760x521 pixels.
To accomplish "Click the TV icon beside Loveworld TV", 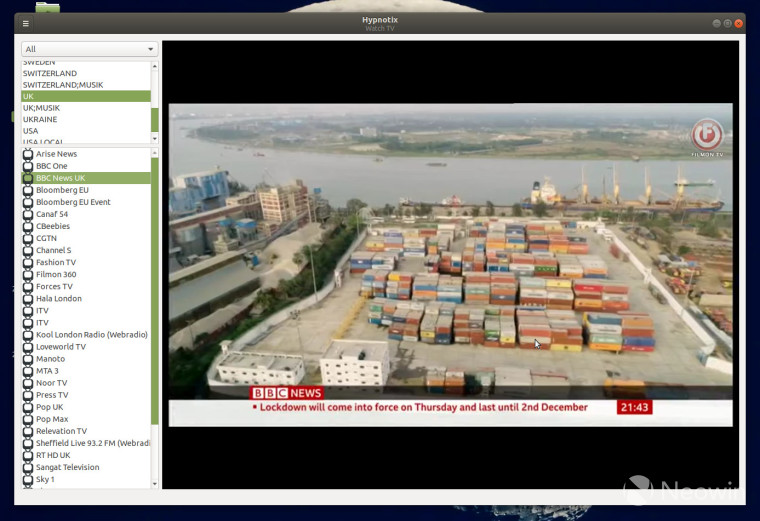I will point(28,347).
